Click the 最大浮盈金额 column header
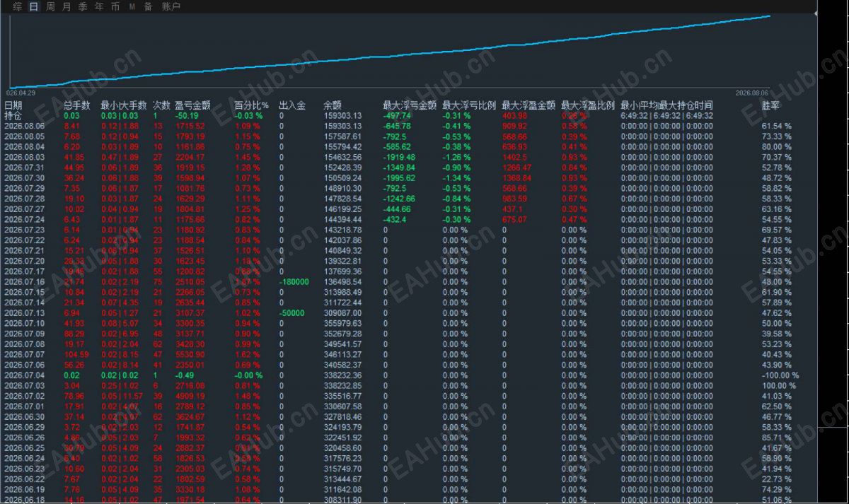 529,105
